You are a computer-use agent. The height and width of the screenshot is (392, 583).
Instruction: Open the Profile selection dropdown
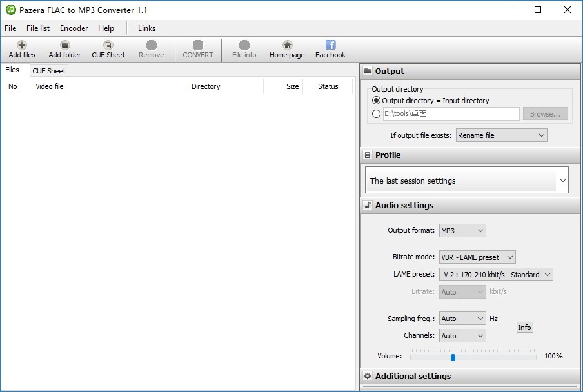pyautogui.click(x=467, y=181)
